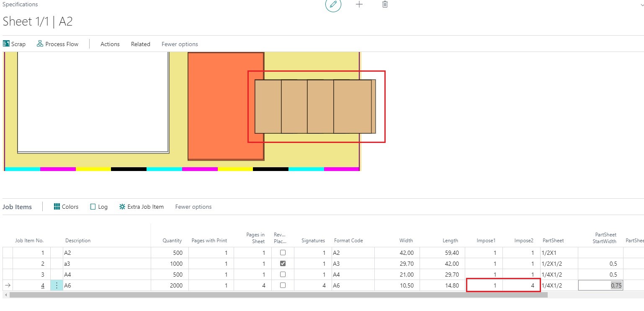
Task: Click the new record plus icon
Action: 359,5
